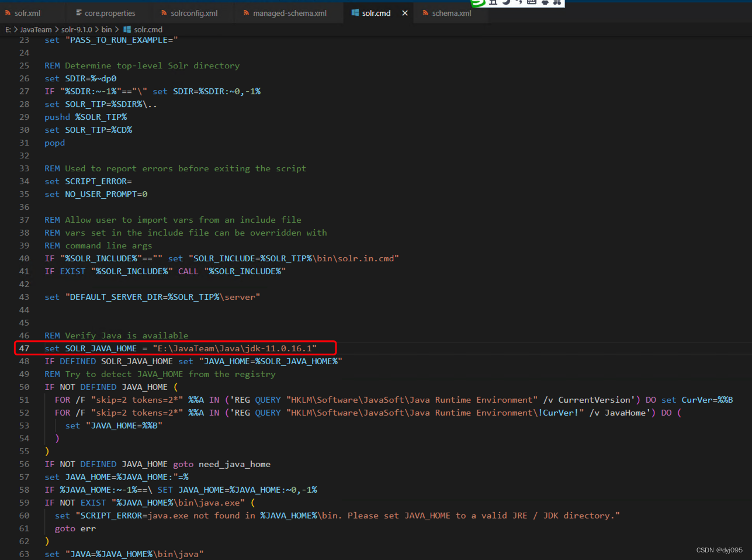Image resolution: width=752 pixels, height=560 pixels.
Task: Click 'SET JAVA_HOME=%JAVA_HOME:~0,-1%' line
Action: click(x=181, y=490)
